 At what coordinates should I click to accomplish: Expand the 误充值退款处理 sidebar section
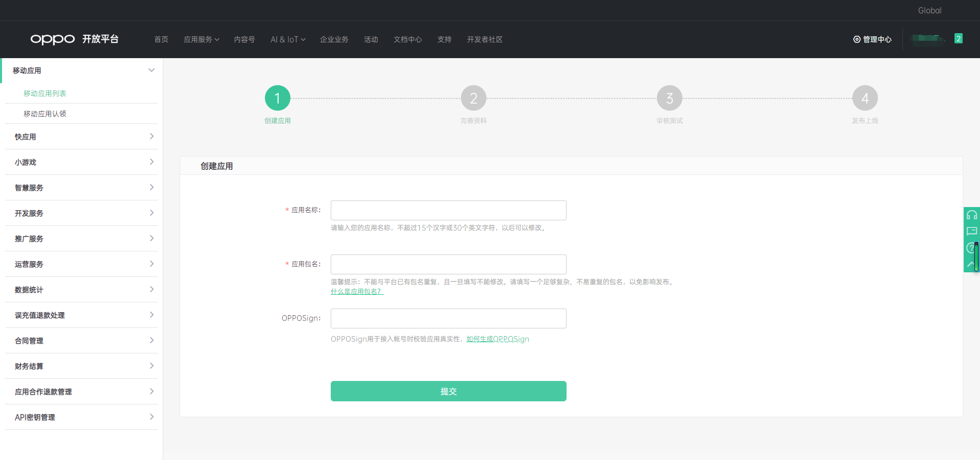click(82, 315)
